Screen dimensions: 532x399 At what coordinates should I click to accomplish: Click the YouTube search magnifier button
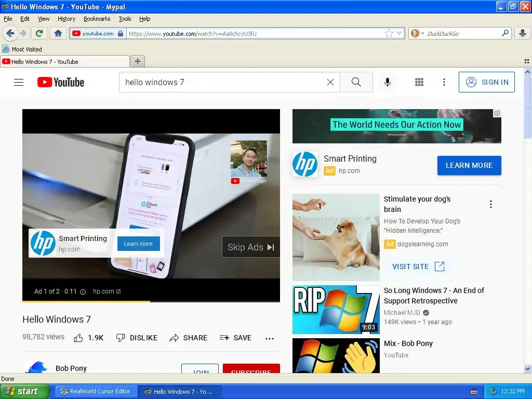coord(356,82)
